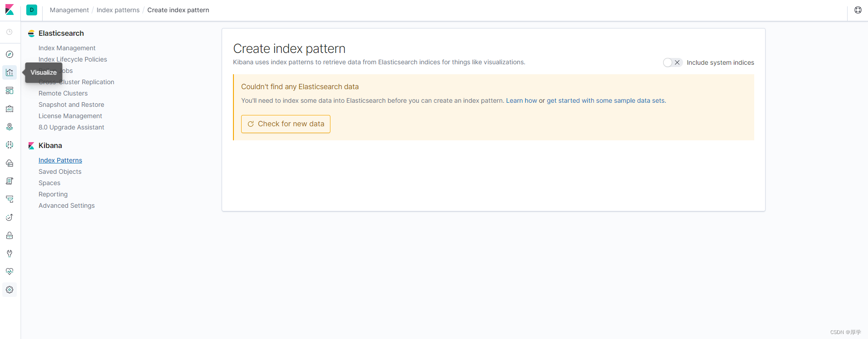The height and width of the screenshot is (339, 868).
Task: Open 8.0 Upgrade Assistant page
Action: (x=71, y=127)
